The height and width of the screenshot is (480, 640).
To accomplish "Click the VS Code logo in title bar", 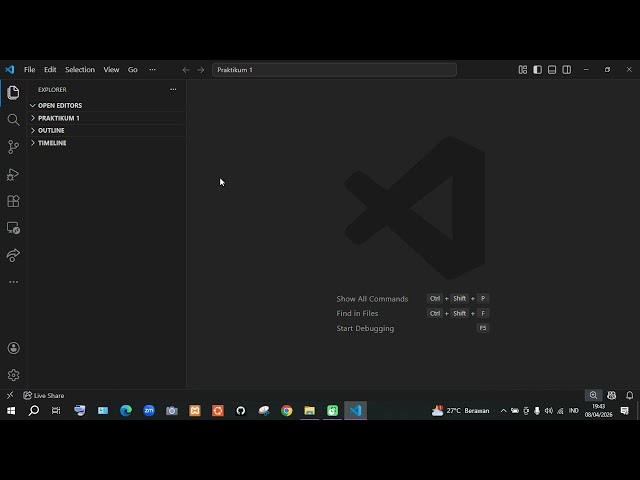I will [10, 69].
